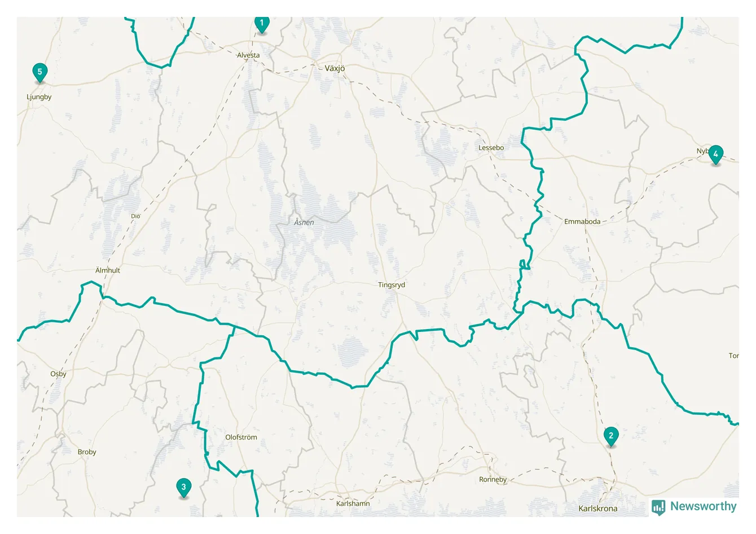Image resolution: width=756 pixels, height=534 pixels.
Task: Open the Newsworthy attribution link
Action: 695,507
